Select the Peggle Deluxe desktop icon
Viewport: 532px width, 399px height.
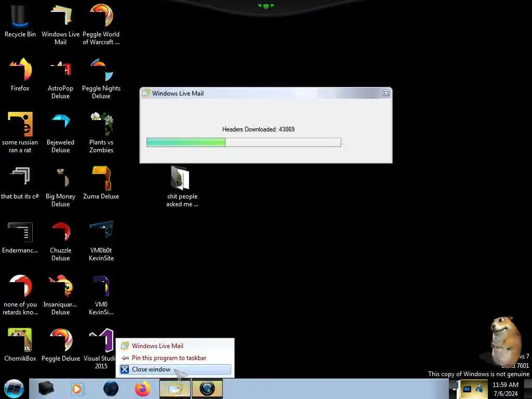[60, 345]
